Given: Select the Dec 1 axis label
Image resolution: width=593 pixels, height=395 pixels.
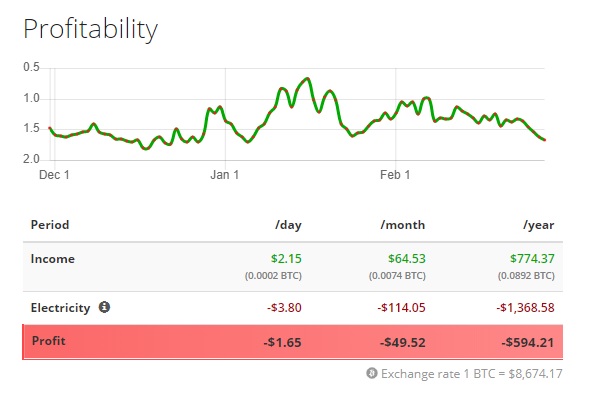Looking at the screenshot, I should point(54,175).
